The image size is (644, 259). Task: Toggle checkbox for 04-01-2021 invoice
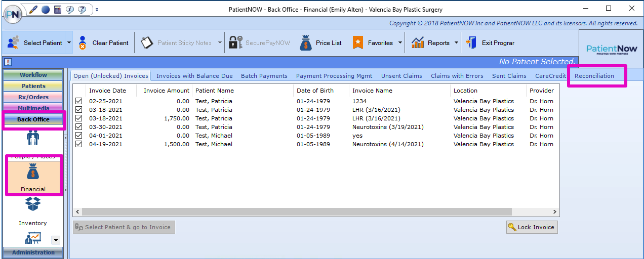tap(79, 136)
